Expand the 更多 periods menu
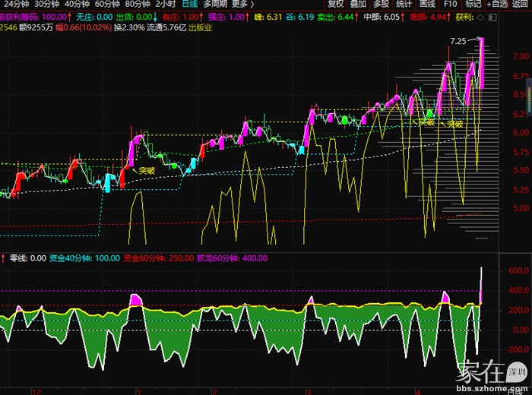The width and height of the screenshot is (532, 395). 244,4
